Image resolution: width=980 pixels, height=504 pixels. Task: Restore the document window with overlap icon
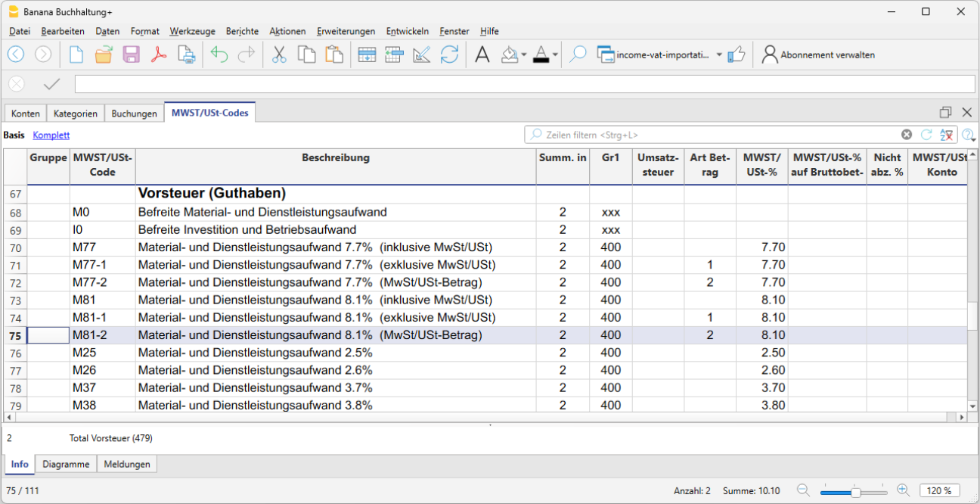[945, 112]
